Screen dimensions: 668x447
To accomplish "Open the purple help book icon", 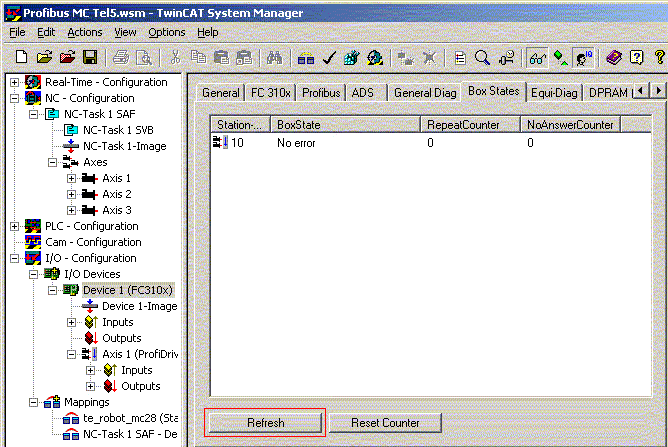I will [614, 57].
